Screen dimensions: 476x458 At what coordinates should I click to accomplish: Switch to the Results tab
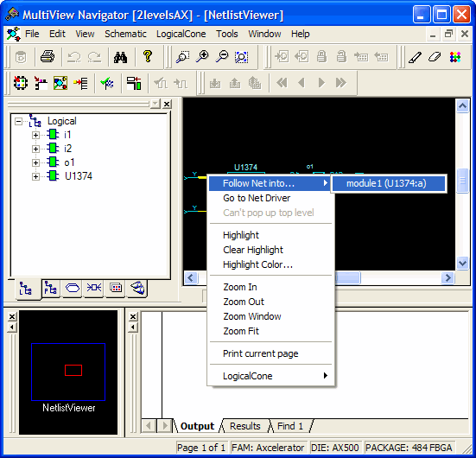point(245,426)
